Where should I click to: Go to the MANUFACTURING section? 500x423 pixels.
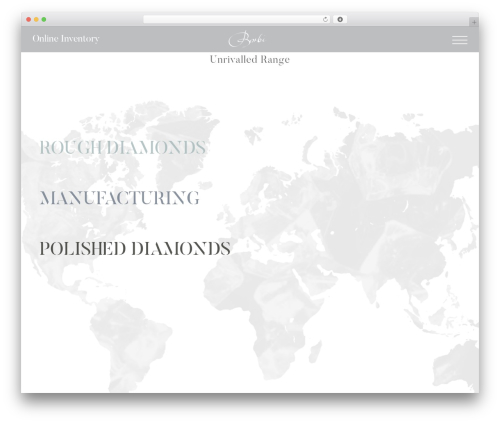click(120, 198)
